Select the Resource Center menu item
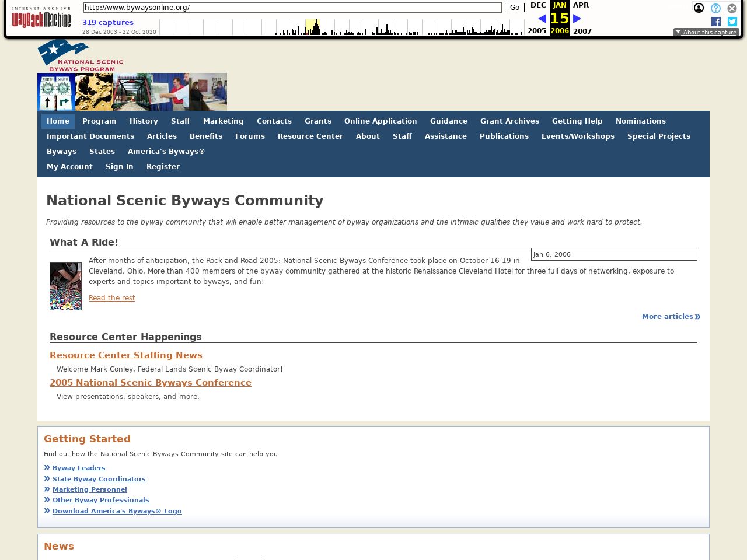Screen dimensions: 747x560 click(x=310, y=136)
